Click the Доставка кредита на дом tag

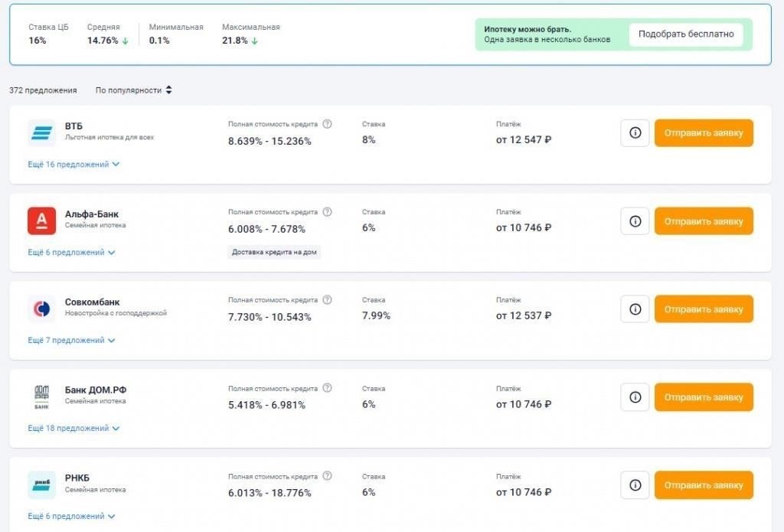(274, 252)
